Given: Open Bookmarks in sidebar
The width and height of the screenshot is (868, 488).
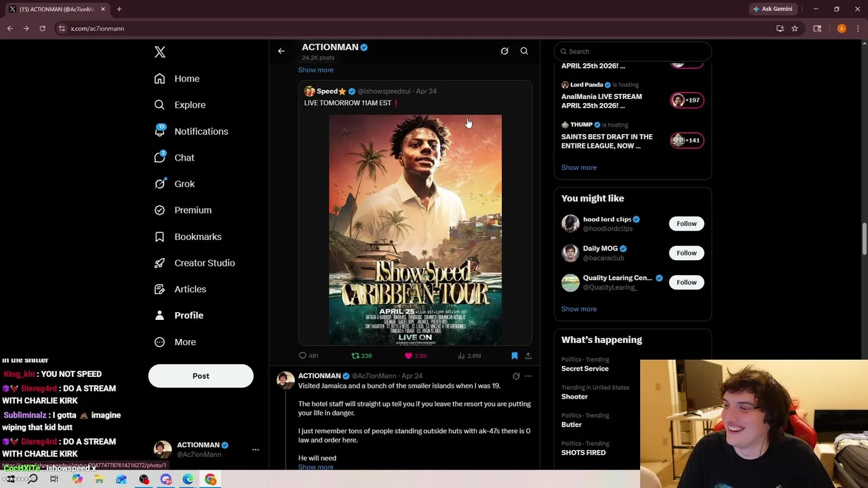Looking at the screenshot, I should pos(188,237).
